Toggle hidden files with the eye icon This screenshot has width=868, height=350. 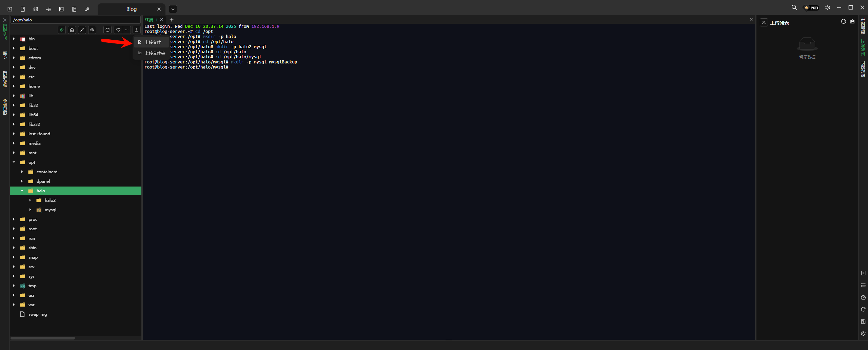point(92,30)
